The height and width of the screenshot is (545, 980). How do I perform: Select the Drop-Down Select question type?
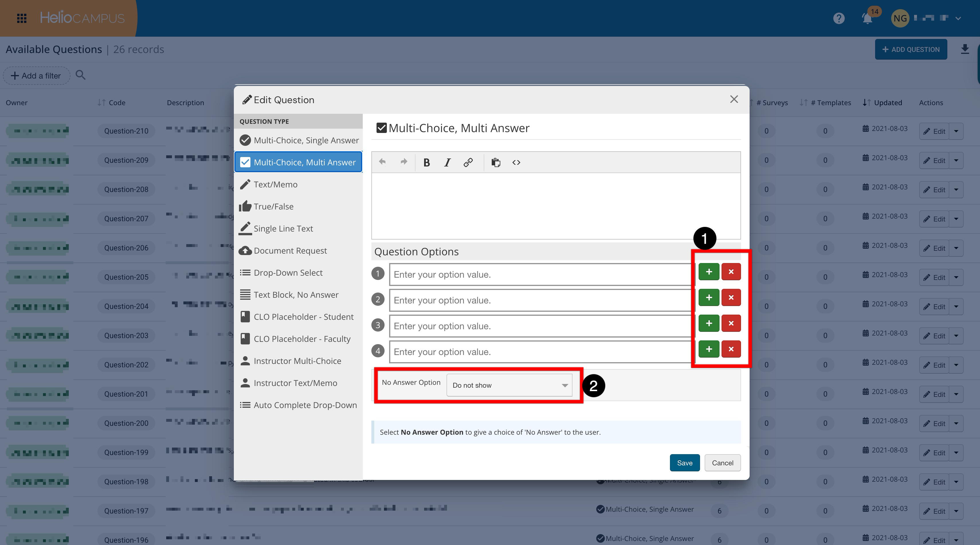pos(288,273)
